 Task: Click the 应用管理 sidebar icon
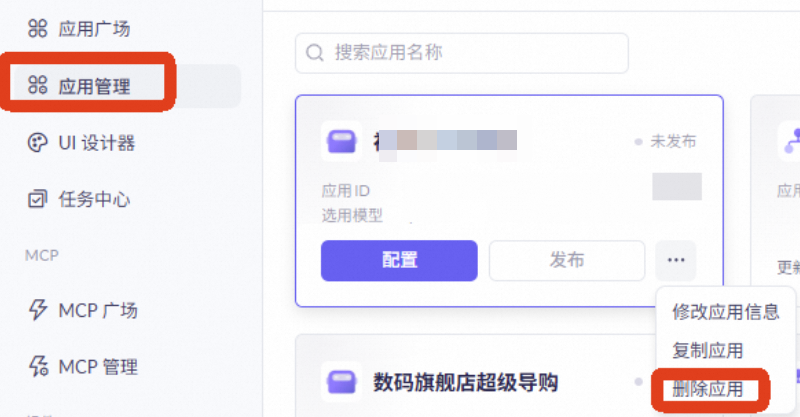(x=38, y=86)
